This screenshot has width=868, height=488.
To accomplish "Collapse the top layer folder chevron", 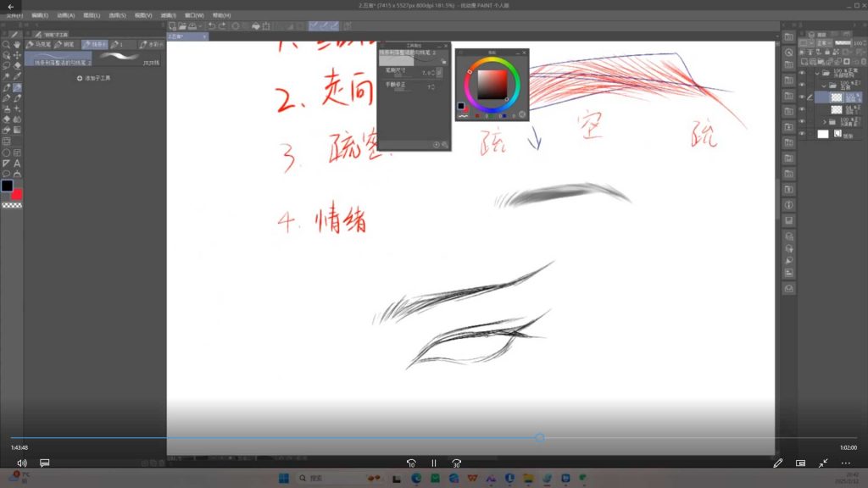I will (x=817, y=74).
